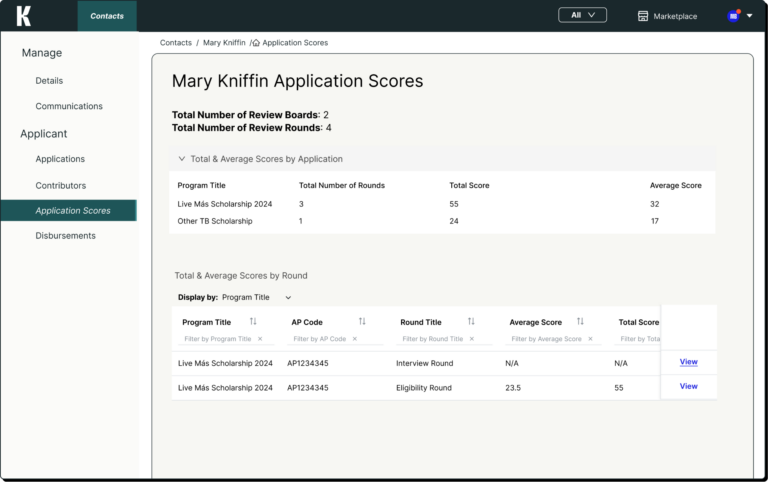Sort table by AP Code
The width and height of the screenshot is (768, 482).
(x=362, y=321)
